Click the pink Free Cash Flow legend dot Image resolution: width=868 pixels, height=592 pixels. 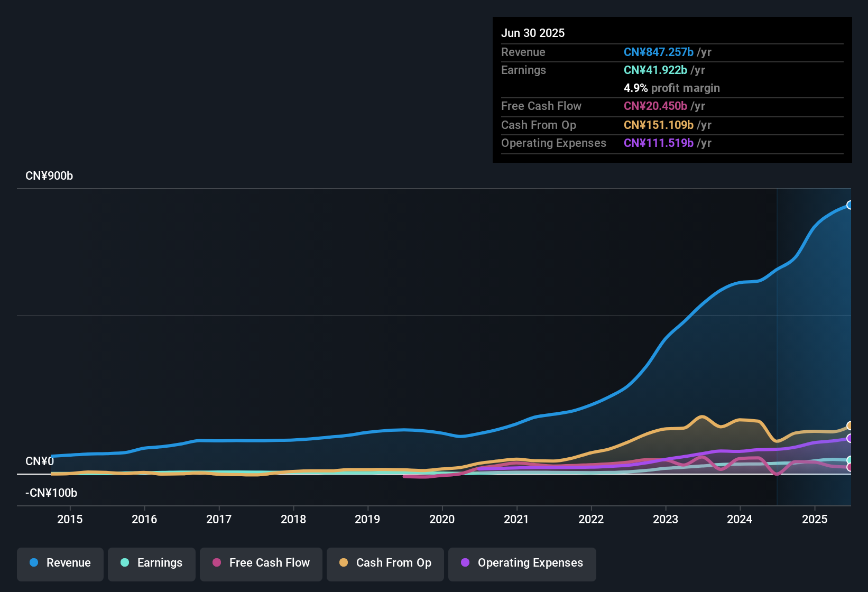click(x=217, y=562)
